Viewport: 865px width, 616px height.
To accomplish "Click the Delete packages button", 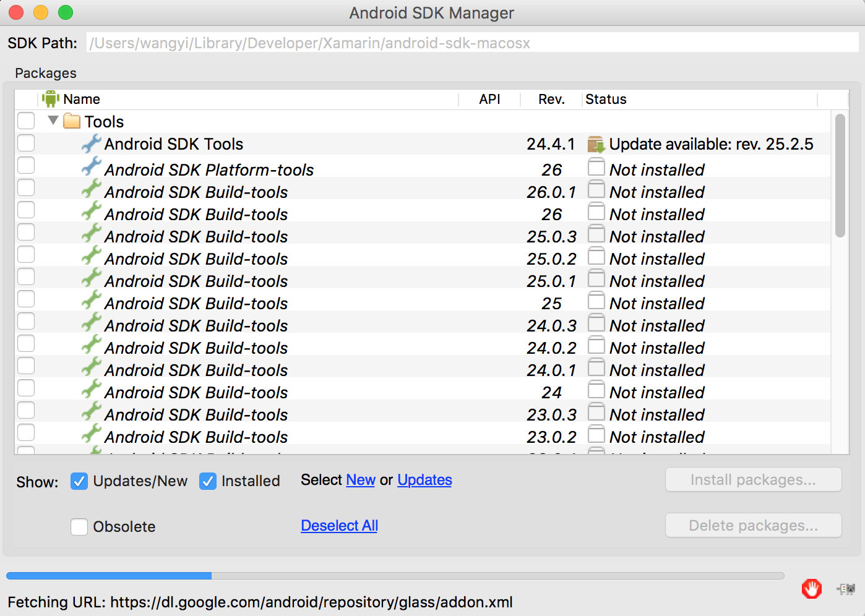I will coord(753,526).
